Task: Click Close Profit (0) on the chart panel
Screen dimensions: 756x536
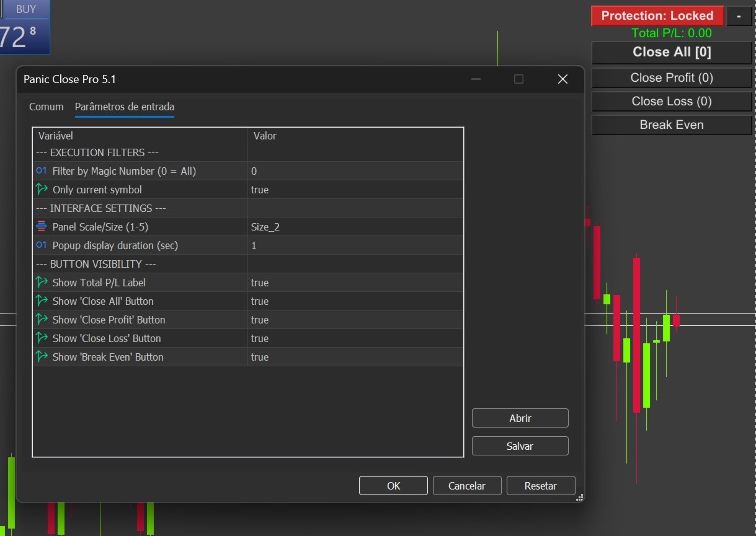Action: (x=672, y=77)
